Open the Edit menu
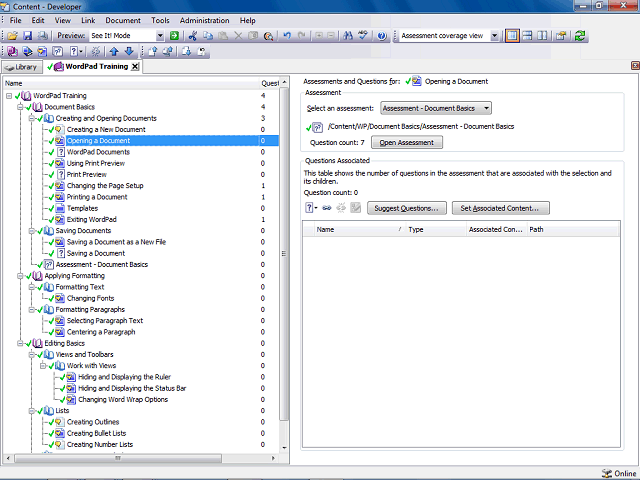 [x=38, y=20]
